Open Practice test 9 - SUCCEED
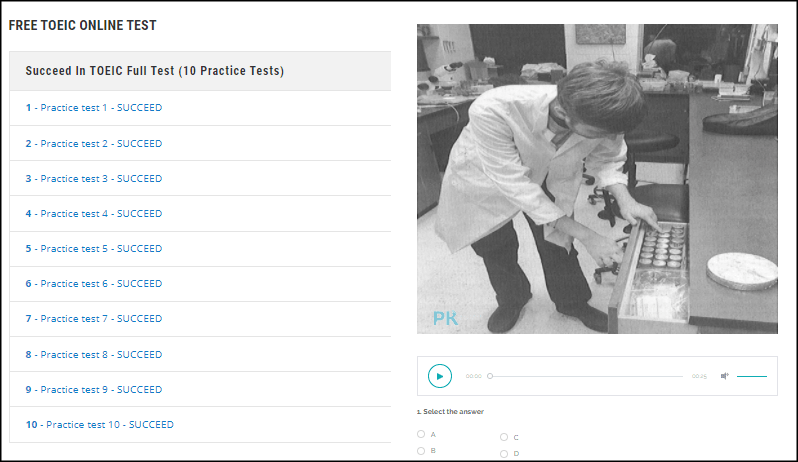The image size is (798, 462). [x=94, y=390]
